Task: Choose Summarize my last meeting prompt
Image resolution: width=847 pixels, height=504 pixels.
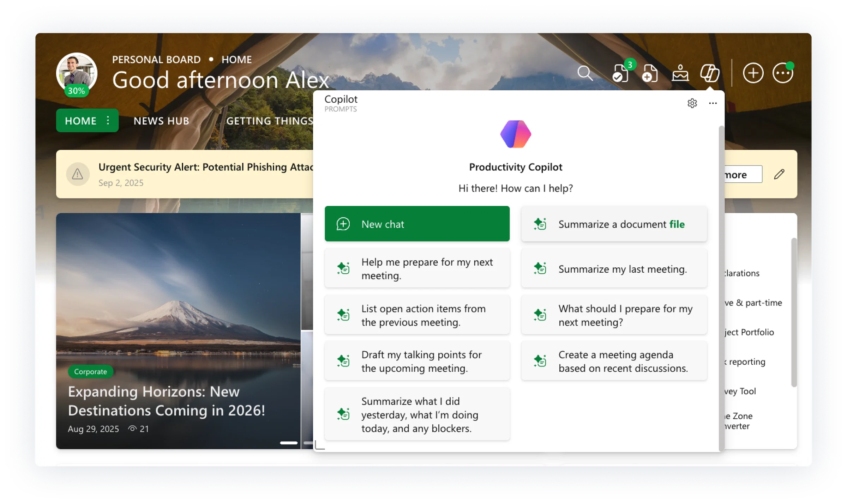Action: point(614,269)
